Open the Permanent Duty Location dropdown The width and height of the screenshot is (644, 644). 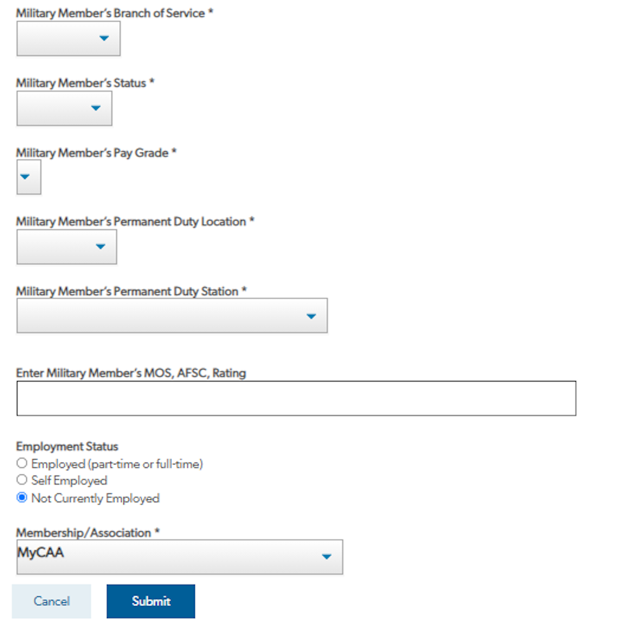(66, 247)
